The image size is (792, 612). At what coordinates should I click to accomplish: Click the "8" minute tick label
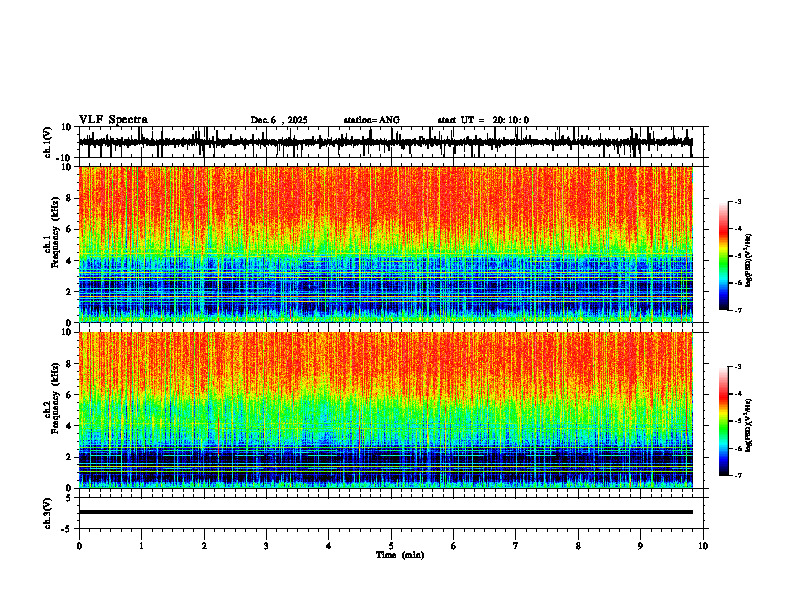pyautogui.click(x=578, y=546)
